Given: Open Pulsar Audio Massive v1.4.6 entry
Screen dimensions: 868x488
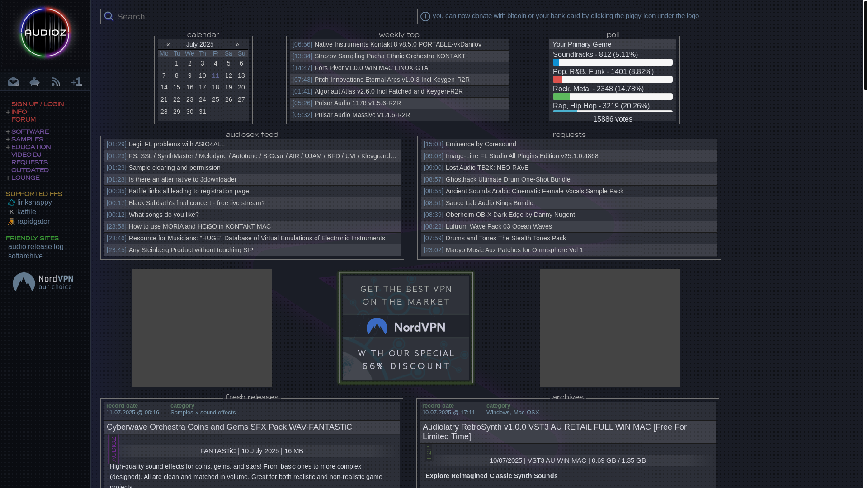Looking at the screenshot, I should [x=362, y=115].
